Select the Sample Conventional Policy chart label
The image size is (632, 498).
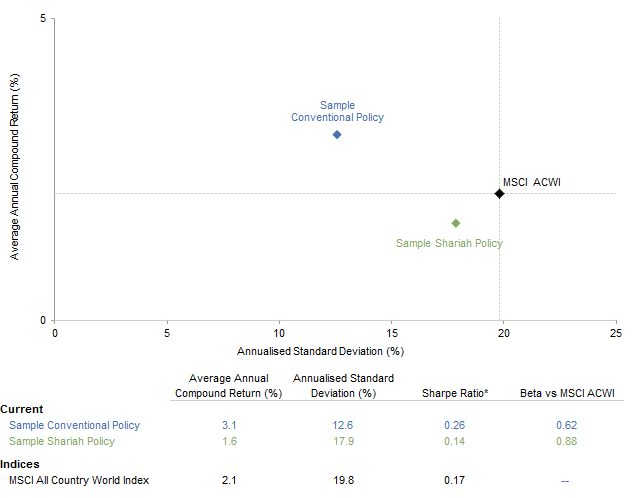[337, 111]
